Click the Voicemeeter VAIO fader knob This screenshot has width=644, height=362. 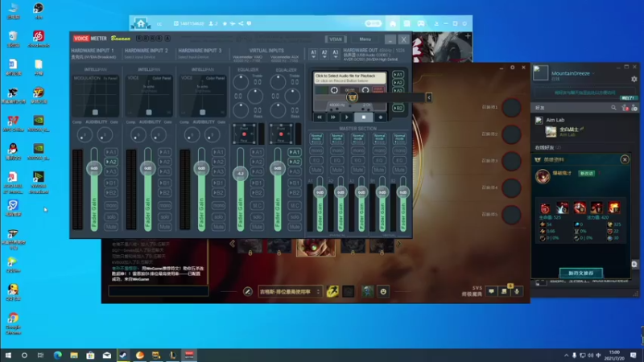tap(240, 174)
